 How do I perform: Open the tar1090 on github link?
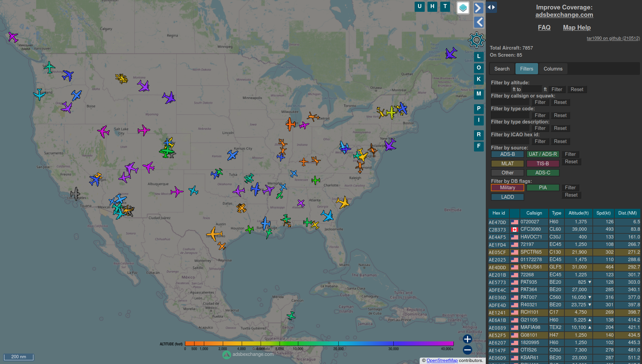click(x=613, y=38)
